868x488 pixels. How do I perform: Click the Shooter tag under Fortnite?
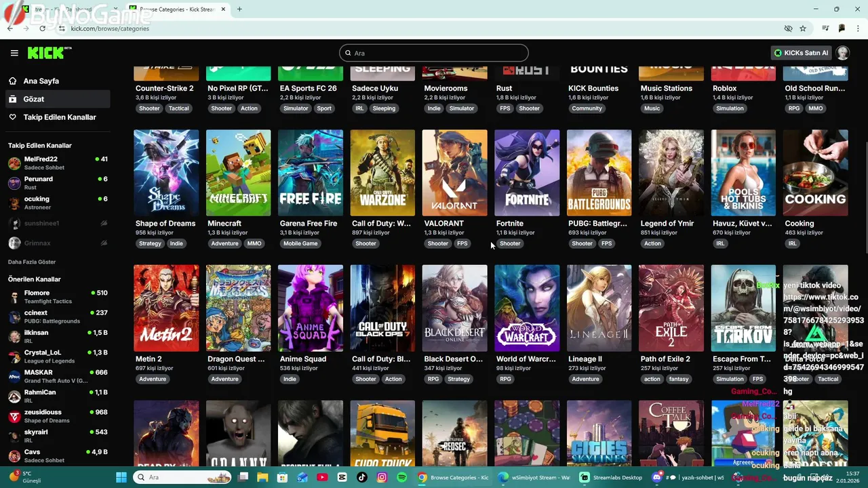point(510,243)
